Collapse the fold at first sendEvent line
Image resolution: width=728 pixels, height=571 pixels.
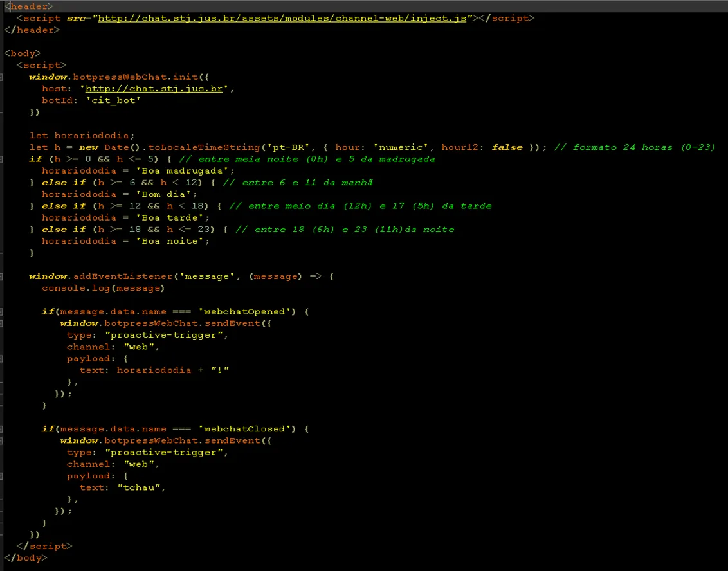1,323
